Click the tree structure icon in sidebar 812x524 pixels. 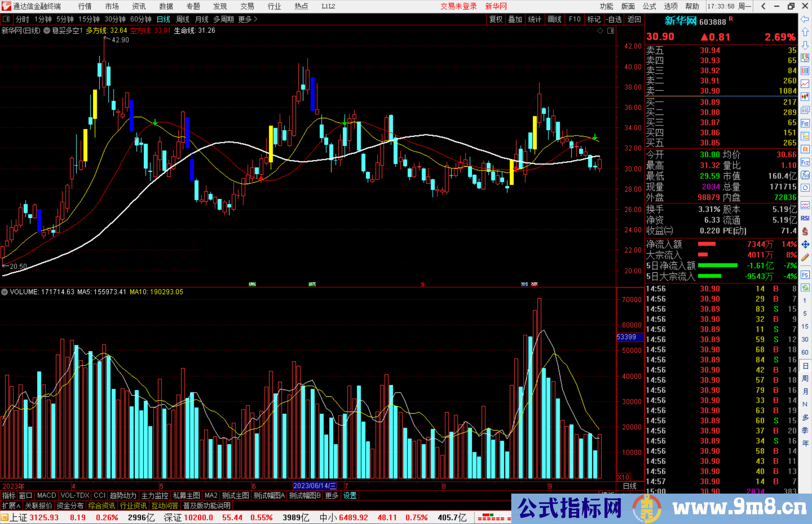pos(805,136)
